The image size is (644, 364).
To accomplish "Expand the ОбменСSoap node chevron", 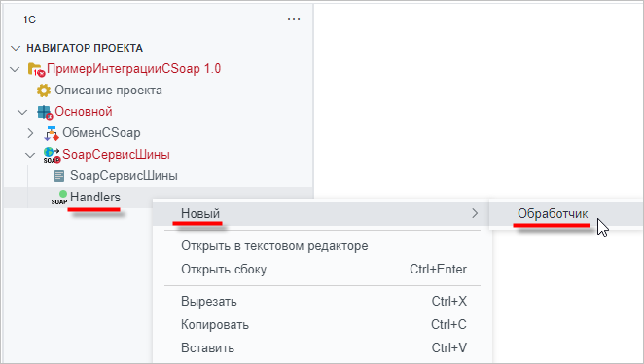I will click(x=30, y=133).
